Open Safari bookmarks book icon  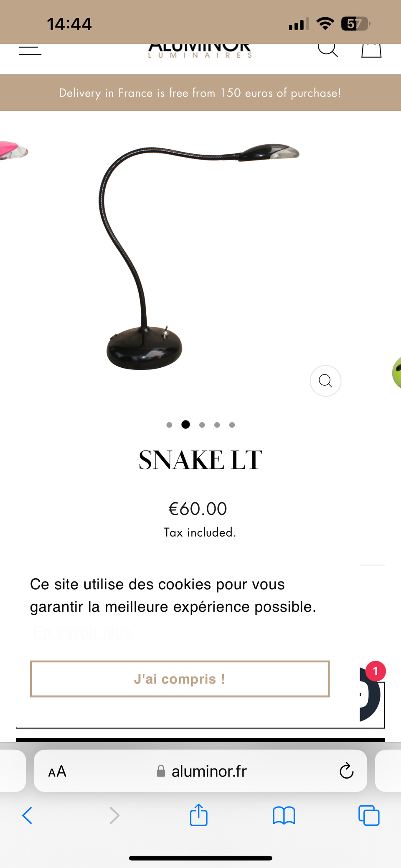(x=284, y=815)
